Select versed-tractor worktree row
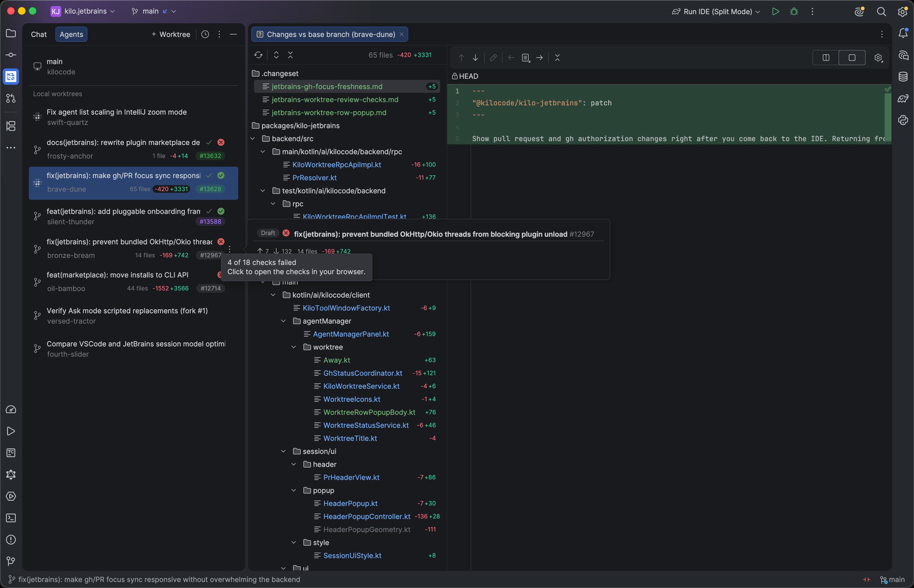The height and width of the screenshot is (588, 914). point(133,316)
